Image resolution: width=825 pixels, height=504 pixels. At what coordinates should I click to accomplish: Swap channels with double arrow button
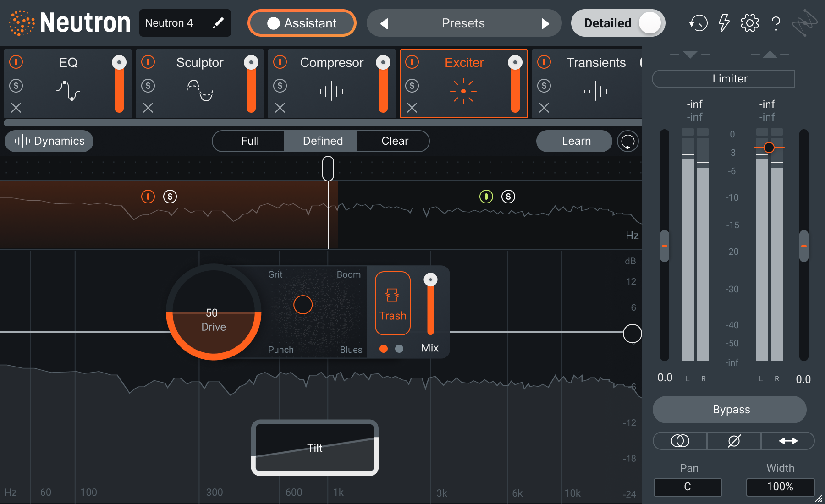[x=788, y=441]
